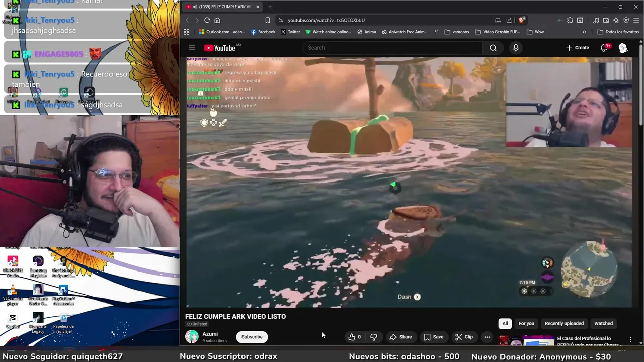View site information next to the URL
Viewport: 644px width, 362px height.
(x=280, y=20)
